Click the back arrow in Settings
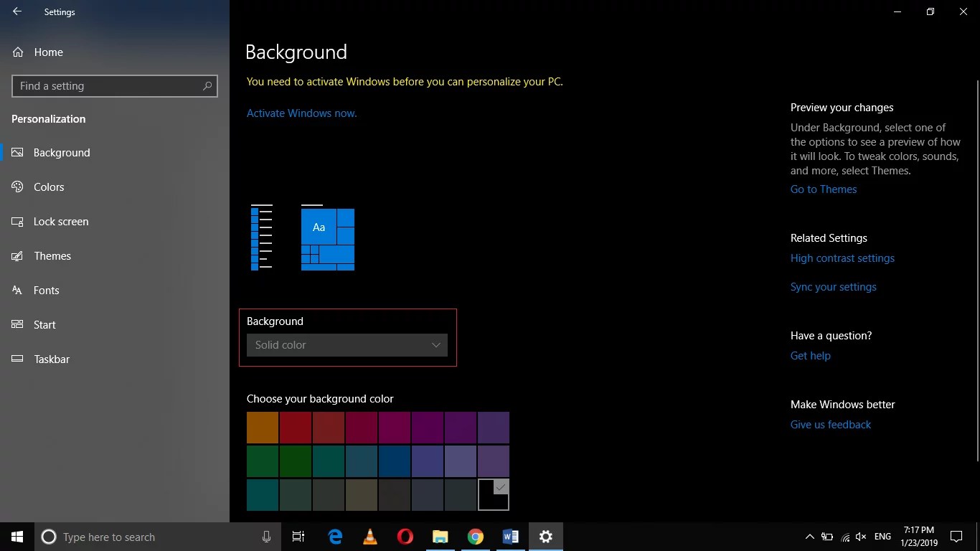The width and height of the screenshot is (980, 551). (x=17, y=11)
